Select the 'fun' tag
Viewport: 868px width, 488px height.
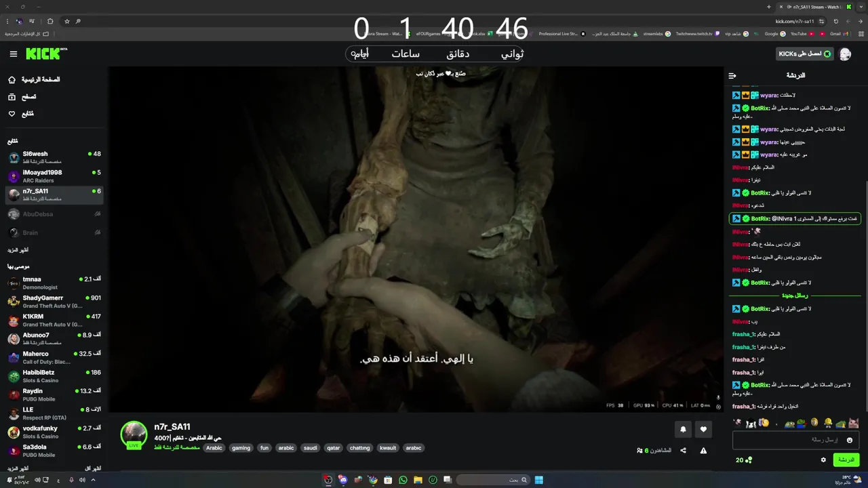264,448
